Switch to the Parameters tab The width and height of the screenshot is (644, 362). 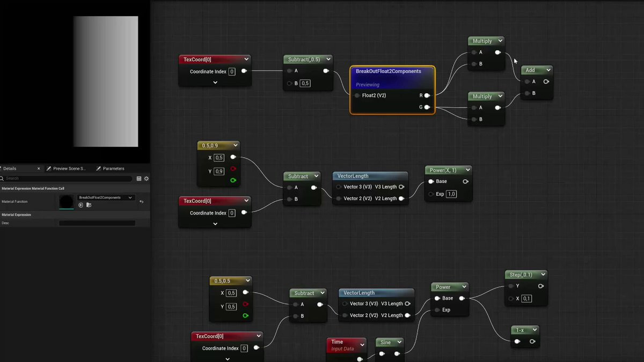click(110, 168)
